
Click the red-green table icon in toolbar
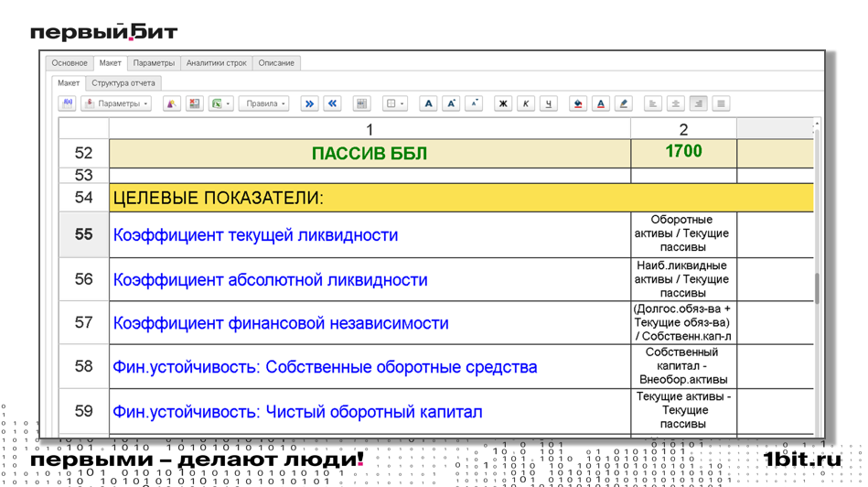click(x=194, y=103)
